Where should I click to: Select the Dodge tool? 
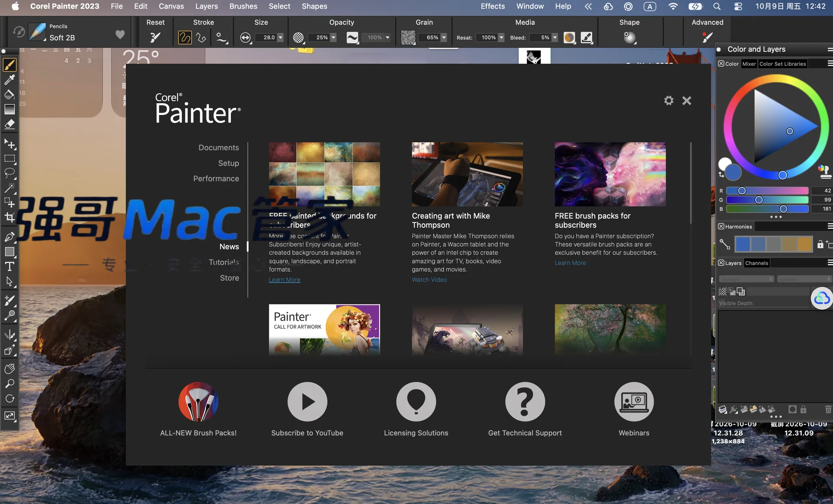[10, 315]
